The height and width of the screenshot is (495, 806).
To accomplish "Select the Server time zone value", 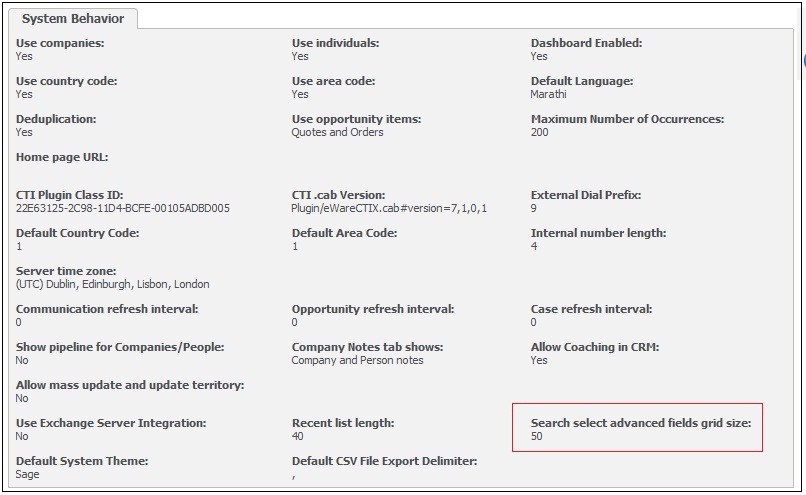I will click(113, 284).
